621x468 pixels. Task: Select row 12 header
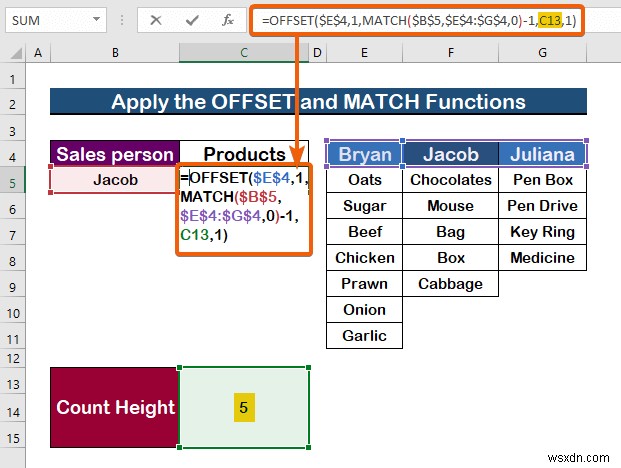[x=13, y=358]
